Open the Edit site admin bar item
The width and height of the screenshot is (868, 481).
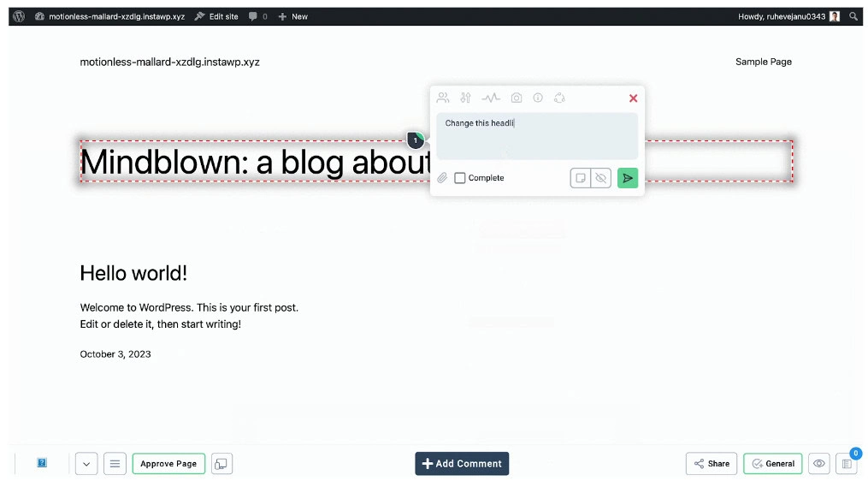[x=216, y=16]
